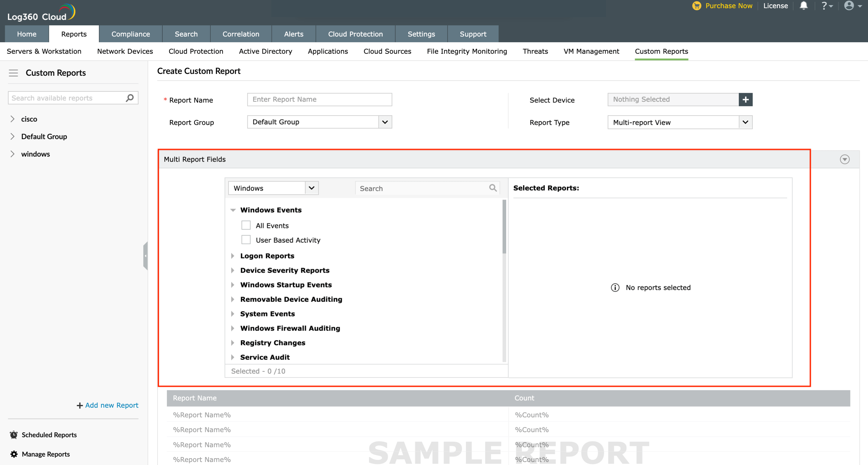This screenshot has width=868, height=465.
Task: Click the Add new Report link
Action: pyautogui.click(x=111, y=405)
